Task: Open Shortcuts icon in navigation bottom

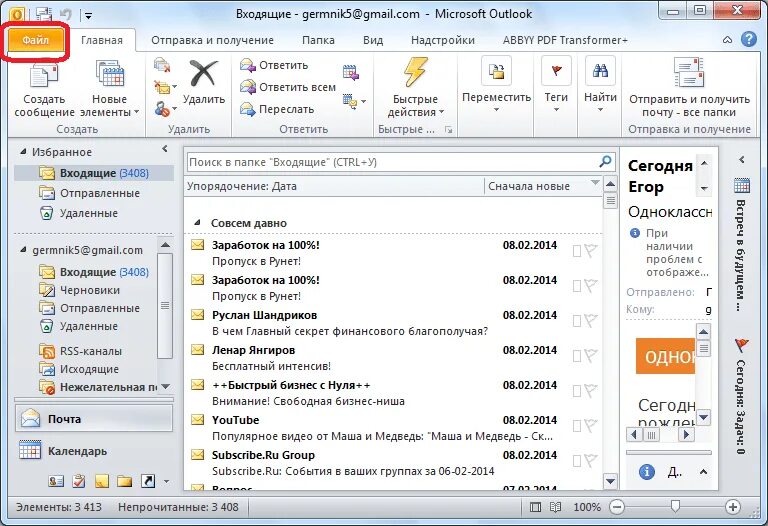Action: click(147, 481)
